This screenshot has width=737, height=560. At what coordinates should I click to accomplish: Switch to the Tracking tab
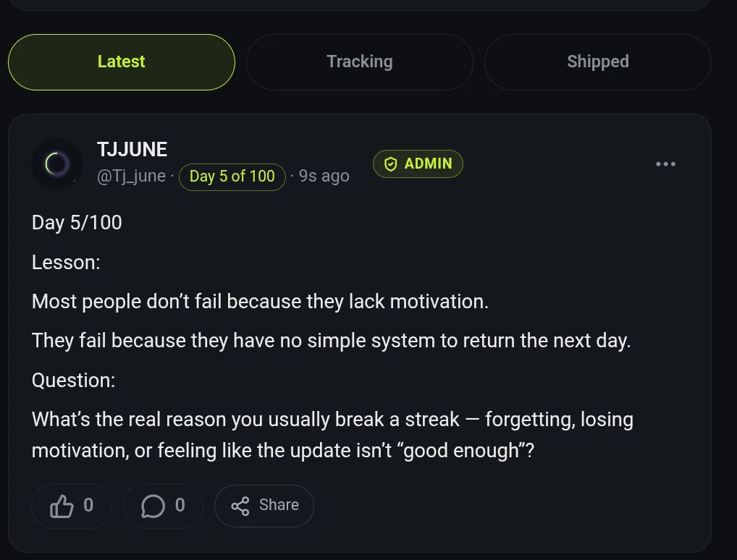coord(360,62)
